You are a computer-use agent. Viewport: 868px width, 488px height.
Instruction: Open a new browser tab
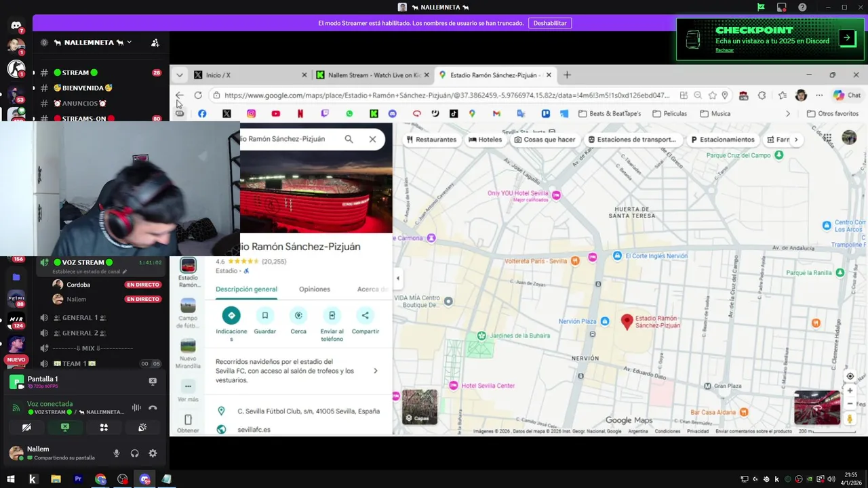pyautogui.click(x=568, y=75)
